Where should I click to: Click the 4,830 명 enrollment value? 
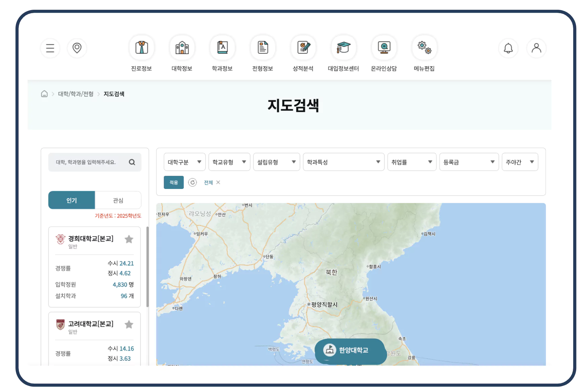(x=123, y=284)
